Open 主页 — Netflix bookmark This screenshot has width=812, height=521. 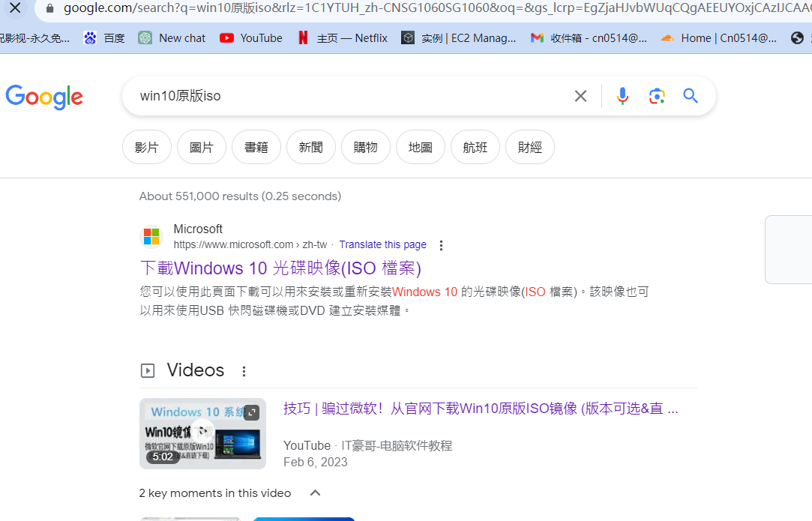pos(343,37)
